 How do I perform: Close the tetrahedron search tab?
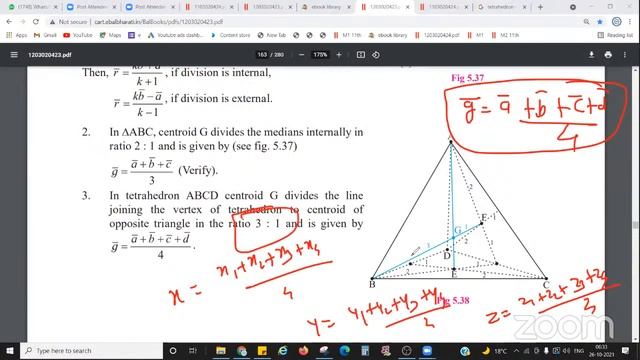(x=524, y=7)
